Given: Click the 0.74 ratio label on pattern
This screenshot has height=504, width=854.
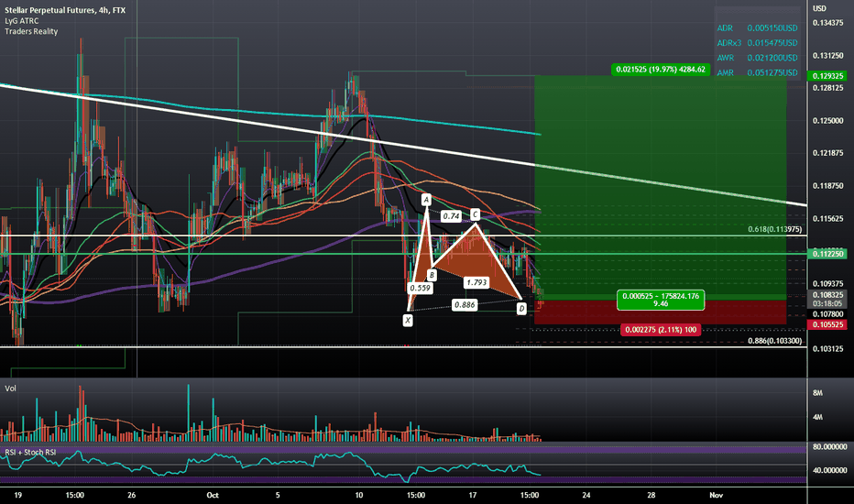Looking at the screenshot, I should click(451, 216).
